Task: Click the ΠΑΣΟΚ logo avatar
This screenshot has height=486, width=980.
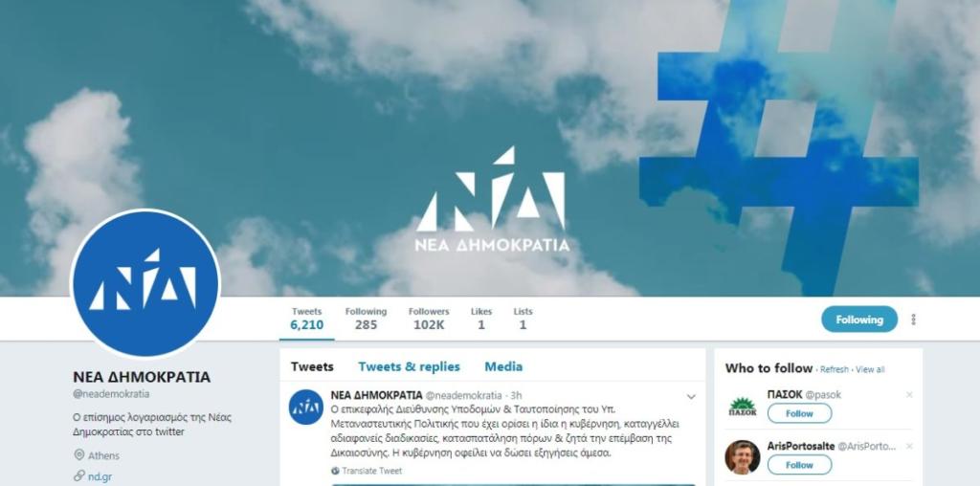Action: click(743, 407)
